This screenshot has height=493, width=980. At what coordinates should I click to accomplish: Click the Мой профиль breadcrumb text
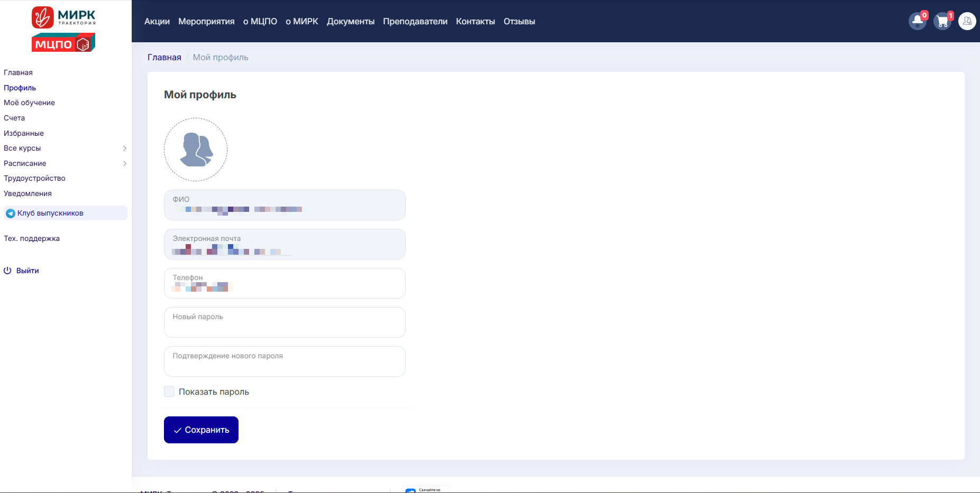221,58
